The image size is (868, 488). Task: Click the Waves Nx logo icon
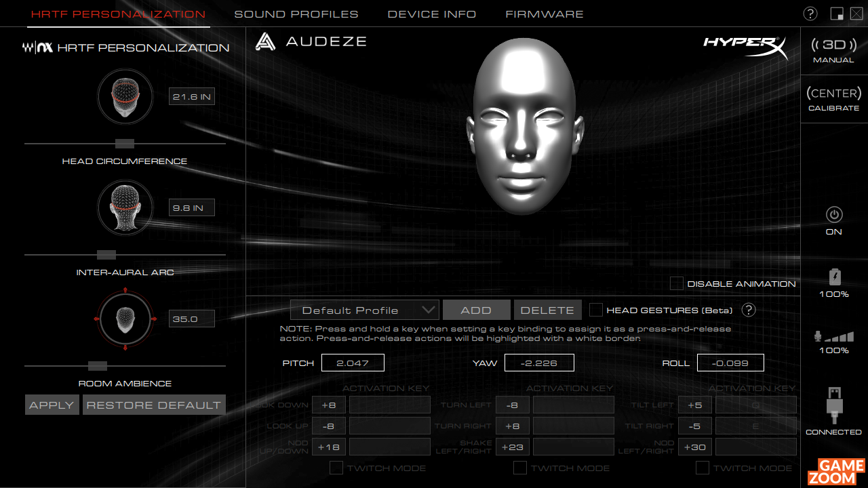[x=38, y=48]
